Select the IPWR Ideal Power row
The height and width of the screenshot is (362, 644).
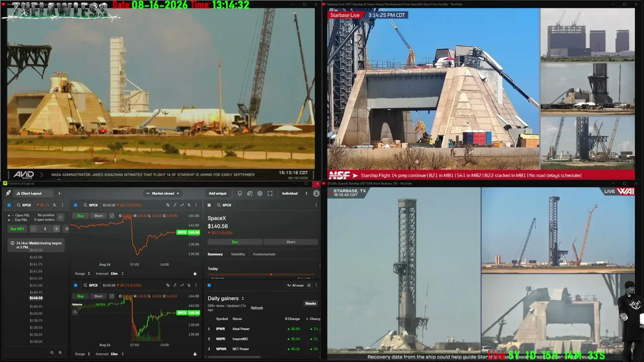pyautogui.click(x=263, y=329)
